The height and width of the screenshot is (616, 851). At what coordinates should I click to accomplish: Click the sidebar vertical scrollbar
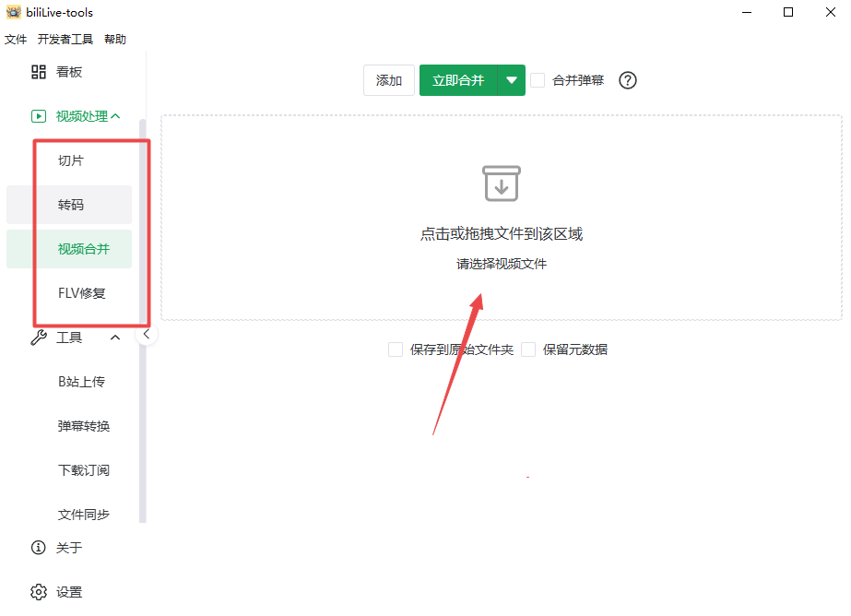(x=142, y=323)
